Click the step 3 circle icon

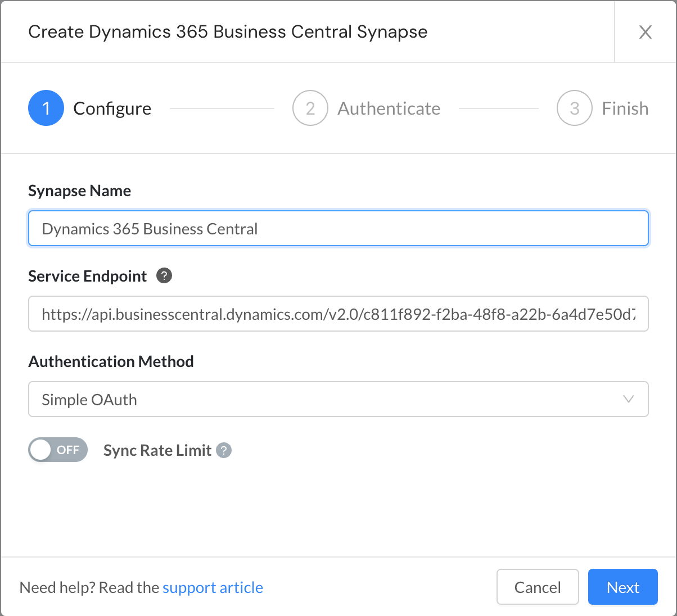574,108
